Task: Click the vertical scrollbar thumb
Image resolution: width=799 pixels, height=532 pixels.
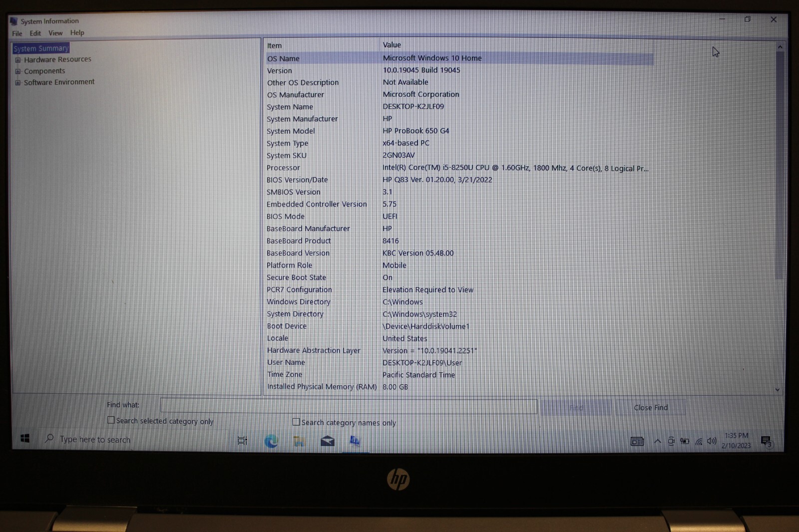Action: pyautogui.click(x=779, y=165)
